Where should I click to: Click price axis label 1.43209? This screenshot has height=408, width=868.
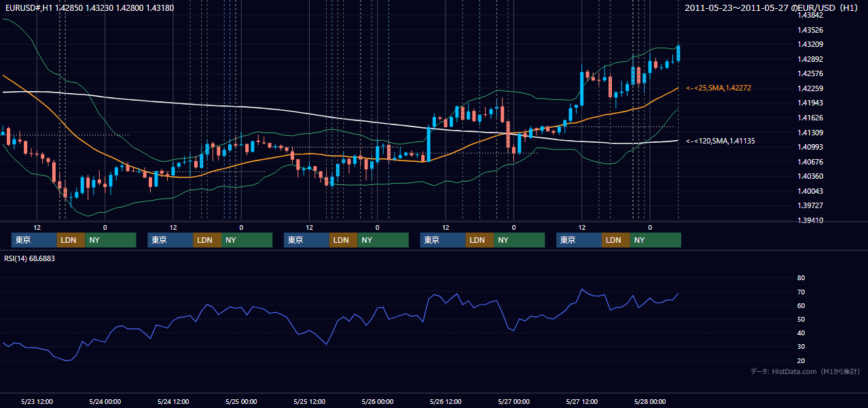coord(810,44)
